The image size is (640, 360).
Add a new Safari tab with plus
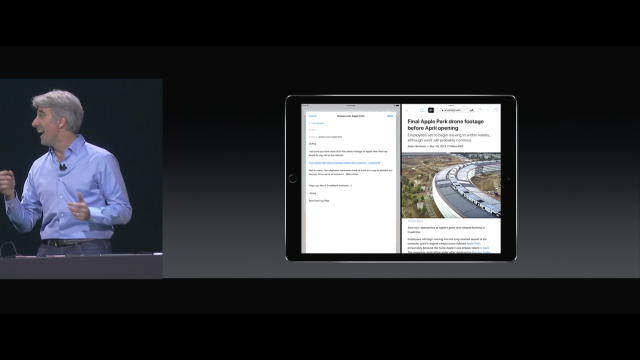[x=488, y=110]
